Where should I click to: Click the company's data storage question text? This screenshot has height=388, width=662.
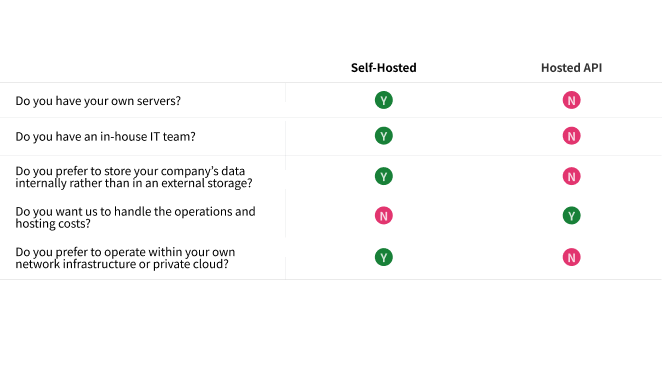[134, 177]
